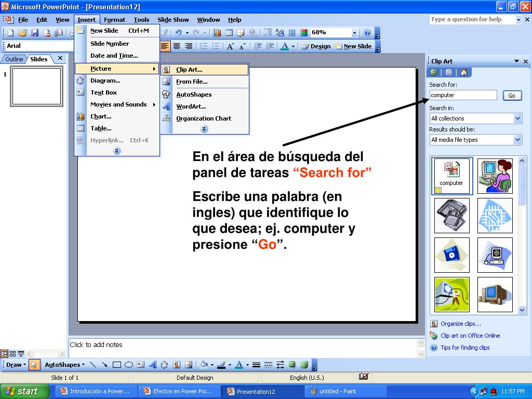Toggle Numbering list button
Image resolution: width=532 pixels, height=399 pixels.
[204, 46]
